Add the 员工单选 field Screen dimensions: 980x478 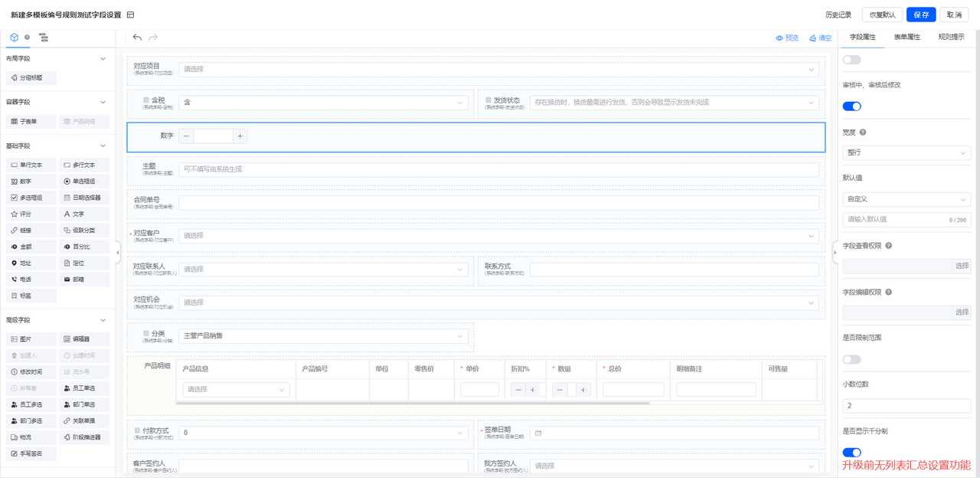pos(84,388)
